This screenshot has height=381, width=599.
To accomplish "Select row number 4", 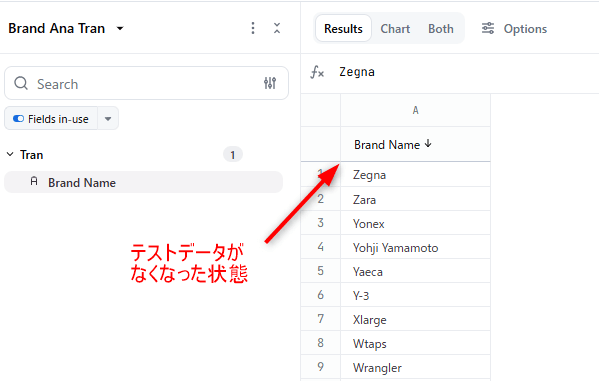I will point(321,247).
